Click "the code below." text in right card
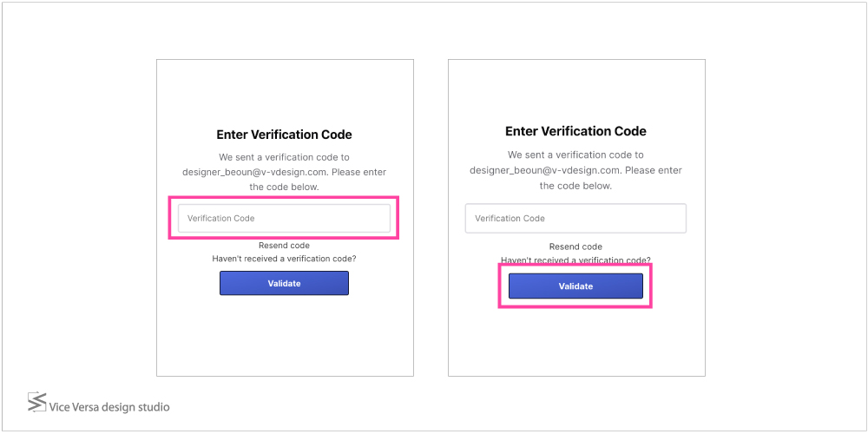The width and height of the screenshot is (868, 434). 575,186
